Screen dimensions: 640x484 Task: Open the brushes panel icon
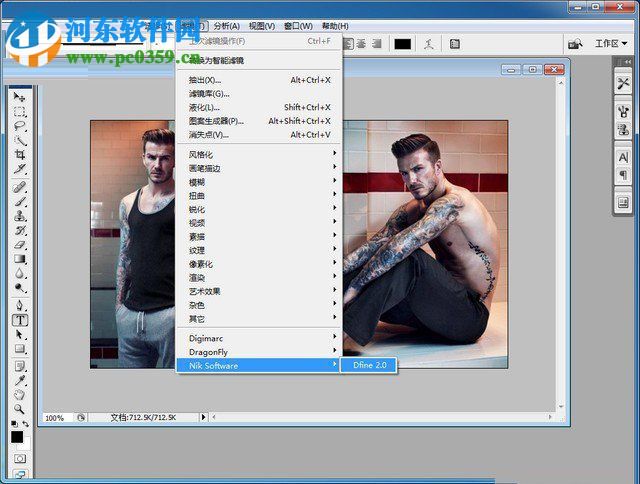coord(623,111)
